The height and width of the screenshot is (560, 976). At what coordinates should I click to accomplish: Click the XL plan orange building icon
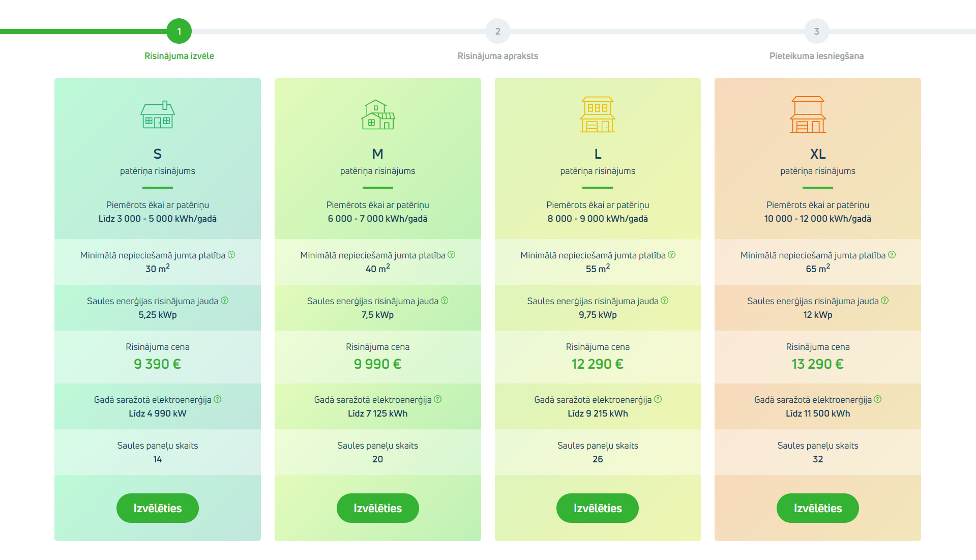(808, 114)
